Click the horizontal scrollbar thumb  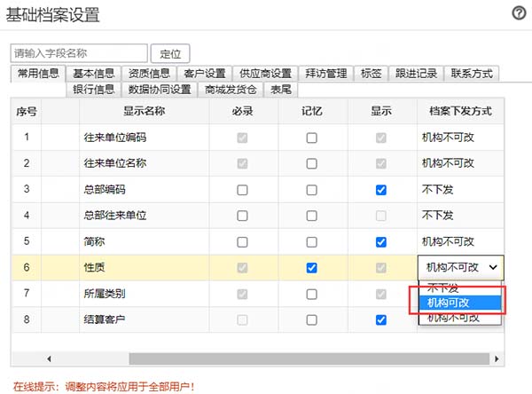point(310,359)
